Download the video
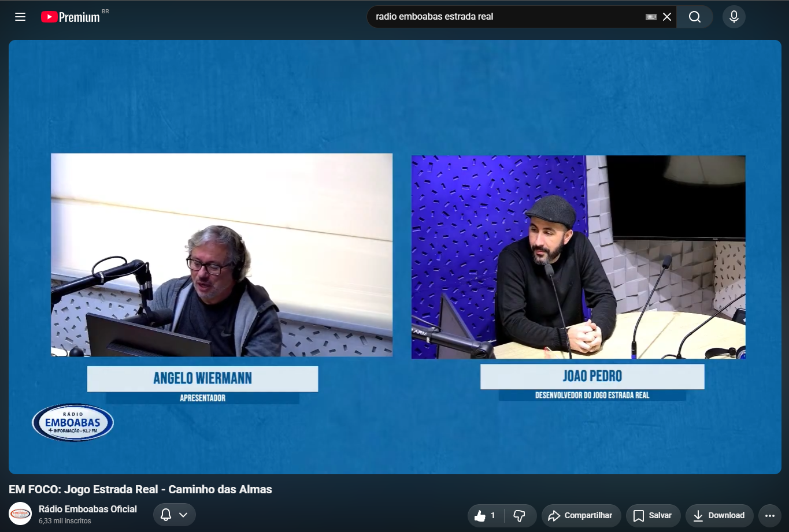Screen dimensions: 789x532 (x=719, y=516)
